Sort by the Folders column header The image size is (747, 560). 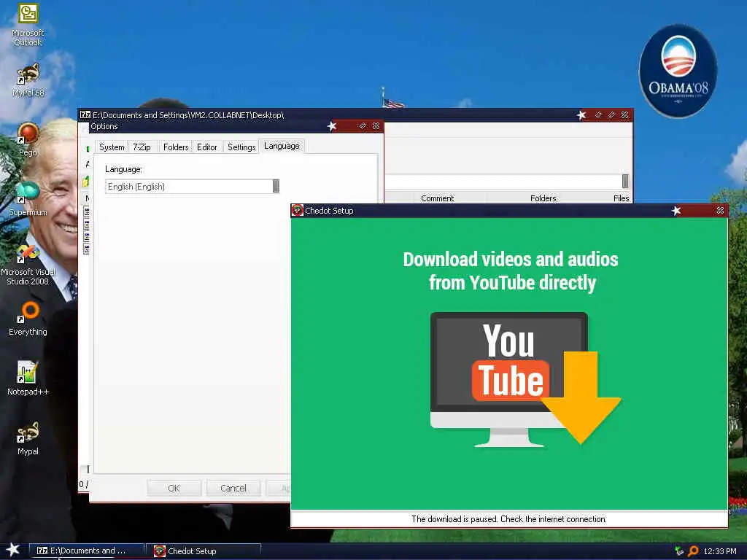tap(543, 198)
